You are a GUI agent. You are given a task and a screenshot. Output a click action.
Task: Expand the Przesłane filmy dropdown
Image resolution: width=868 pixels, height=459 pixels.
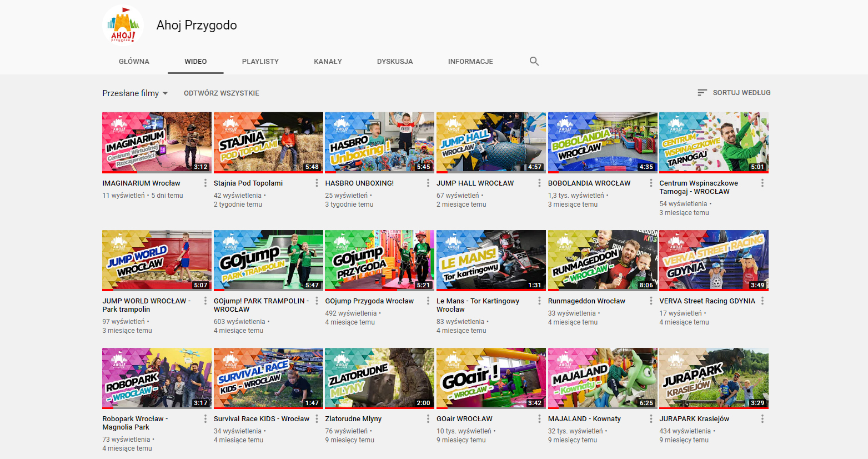(x=135, y=93)
